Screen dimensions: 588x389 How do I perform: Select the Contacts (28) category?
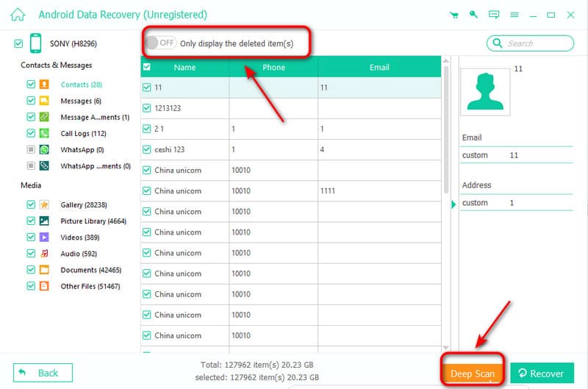(x=81, y=85)
